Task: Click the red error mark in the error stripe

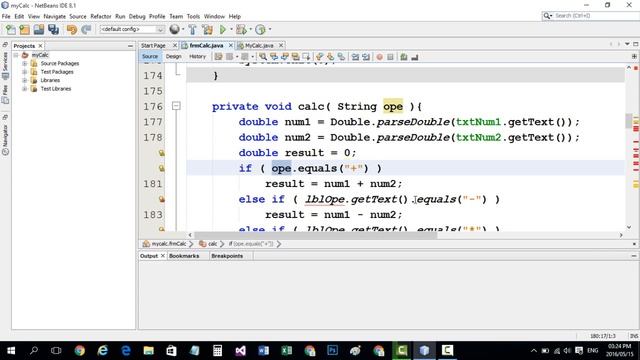Action: [x=636, y=129]
